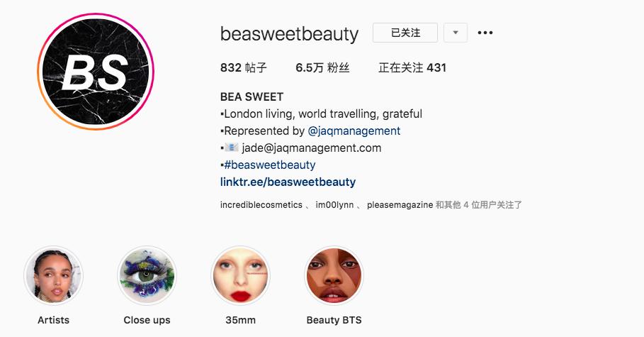Image resolution: width=644 pixels, height=337 pixels.
Task: Open the Artists story highlight
Action: [x=53, y=276]
